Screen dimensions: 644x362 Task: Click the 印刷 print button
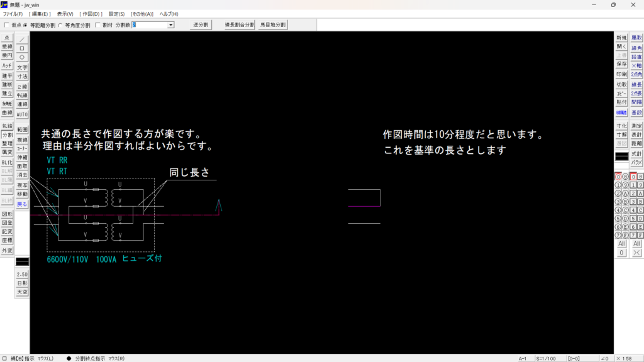click(621, 74)
